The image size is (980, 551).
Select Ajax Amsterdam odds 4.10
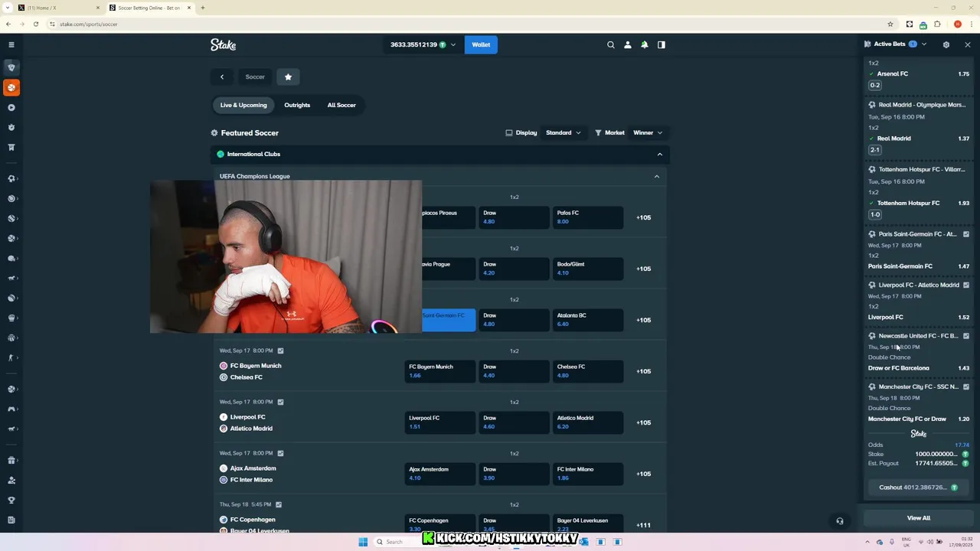(439, 474)
